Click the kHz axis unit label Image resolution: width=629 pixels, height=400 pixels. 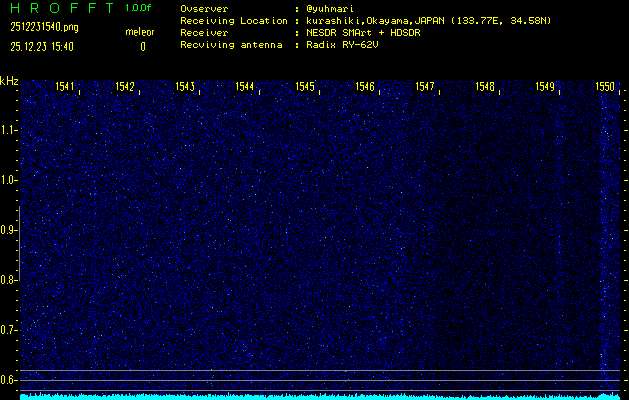pos(9,81)
